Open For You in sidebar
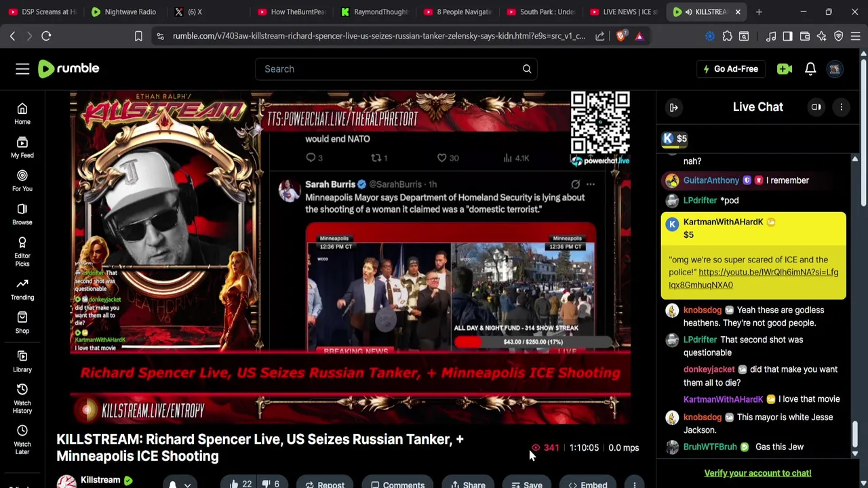Screen dimensions: 868x488 pos(22,181)
